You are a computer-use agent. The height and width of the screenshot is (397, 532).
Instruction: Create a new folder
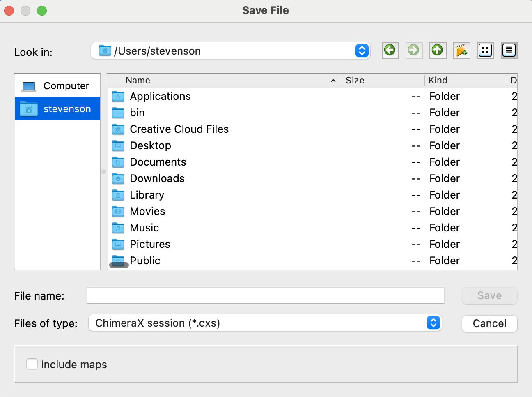(461, 51)
